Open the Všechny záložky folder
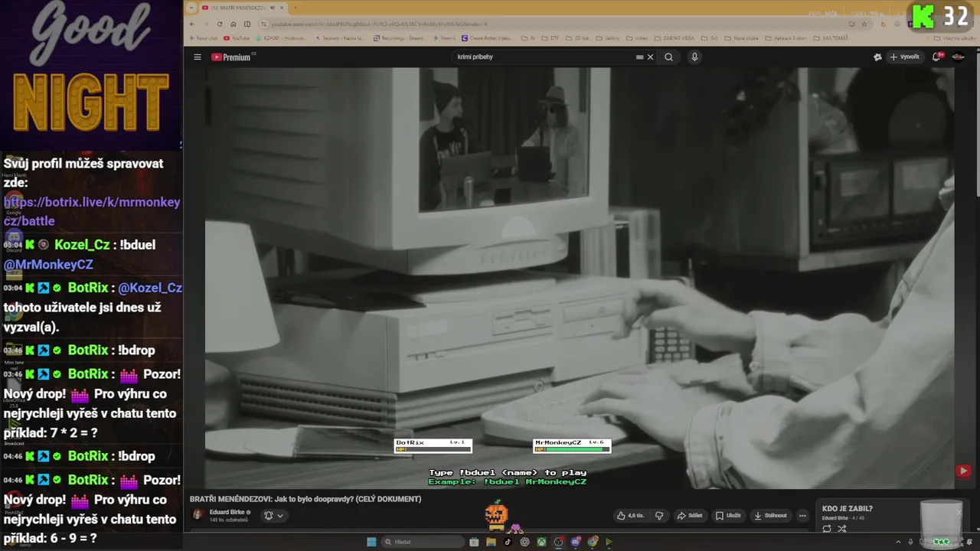This screenshot has width=980, height=551. click(955, 38)
